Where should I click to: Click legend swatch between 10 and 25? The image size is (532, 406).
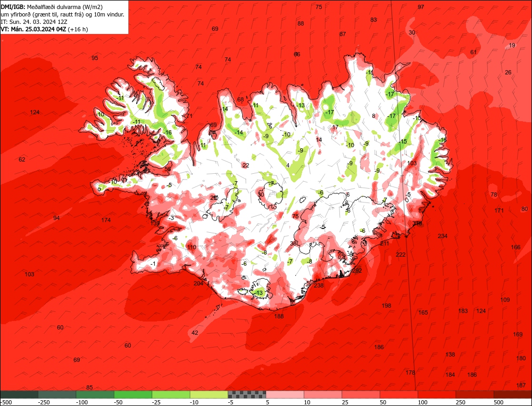(x=323, y=394)
